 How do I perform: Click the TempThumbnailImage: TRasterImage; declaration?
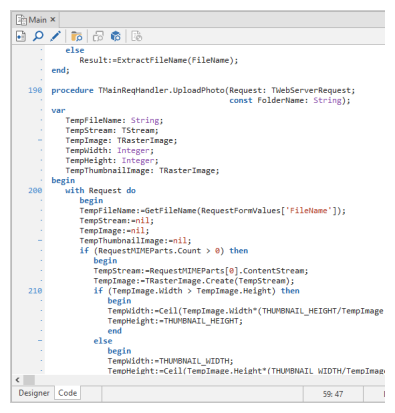click(x=142, y=171)
